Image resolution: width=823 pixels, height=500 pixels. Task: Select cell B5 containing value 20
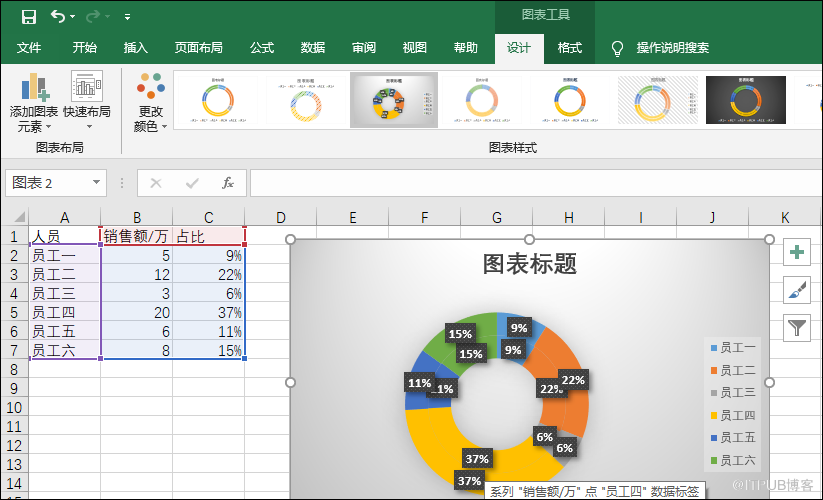click(x=136, y=313)
